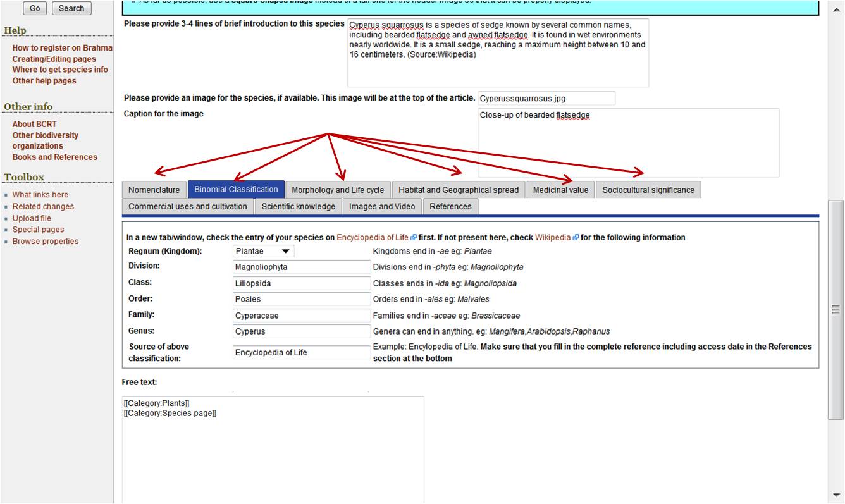Click Upload file in Toolbox
This screenshot has width=845, height=504.
coord(32,218)
